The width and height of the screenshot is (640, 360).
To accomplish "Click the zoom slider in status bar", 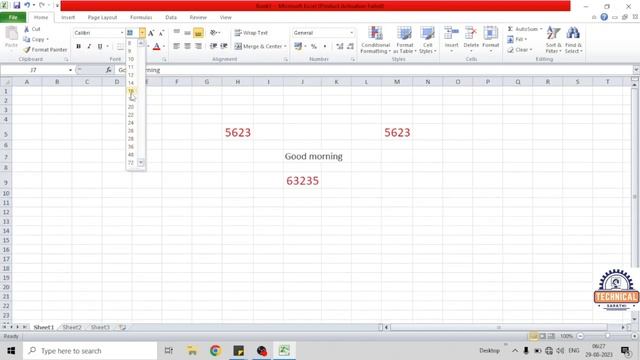I will (x=607, y=336).
